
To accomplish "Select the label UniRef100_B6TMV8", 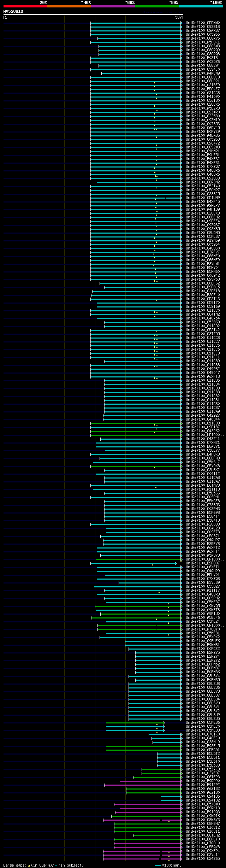I will (x=203, y=486).
